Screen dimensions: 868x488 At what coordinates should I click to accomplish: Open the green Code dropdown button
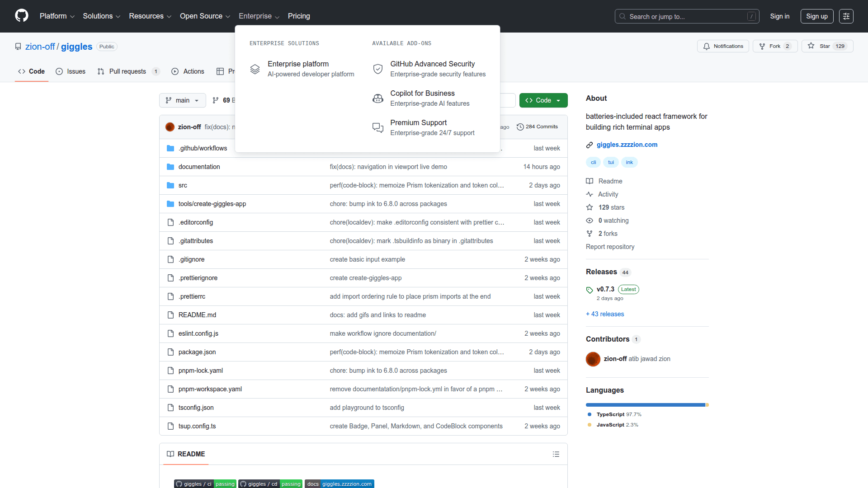click(x=543, y=100)
